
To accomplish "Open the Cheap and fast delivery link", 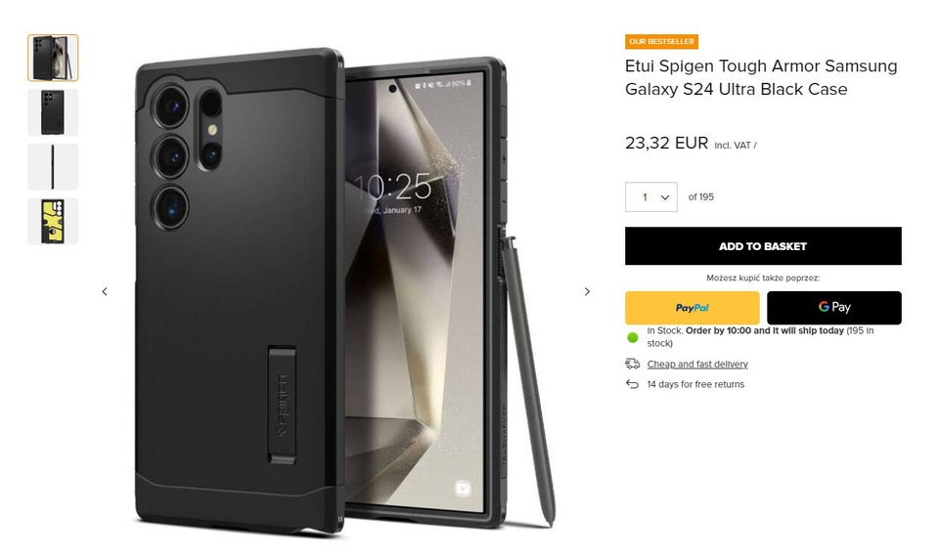I will tap(697, 364).
